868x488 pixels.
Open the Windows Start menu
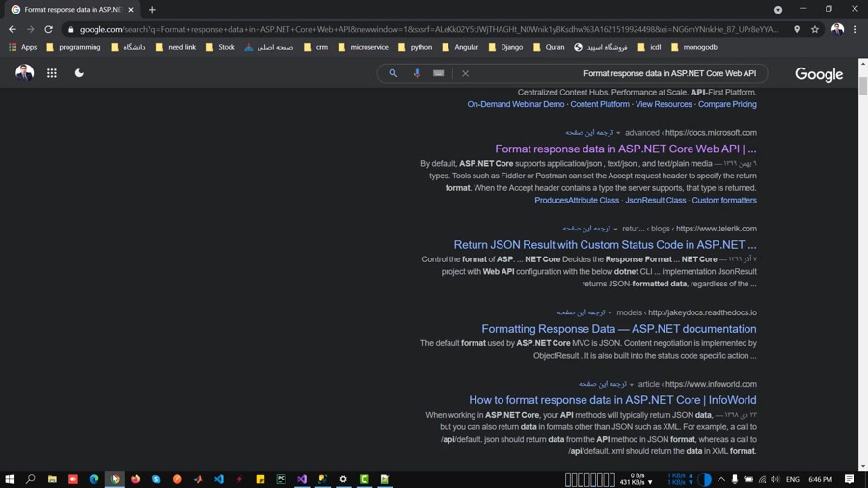(x=10, y=479)
